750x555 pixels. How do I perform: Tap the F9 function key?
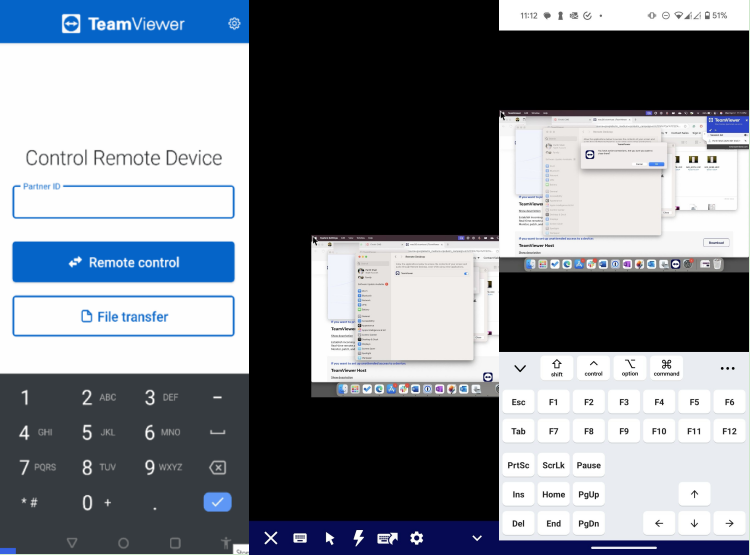[x=624, y=431]
